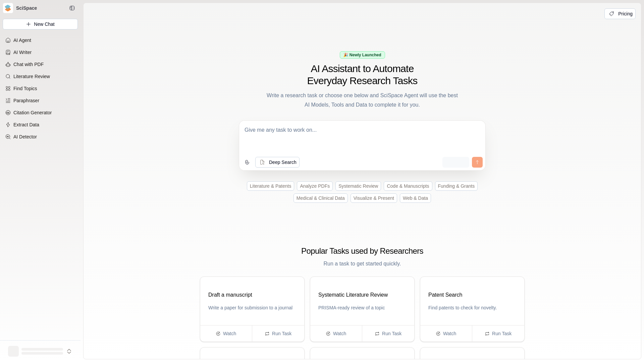
Task: Select the Code & Manuscripts category
Action: point(408,186)
